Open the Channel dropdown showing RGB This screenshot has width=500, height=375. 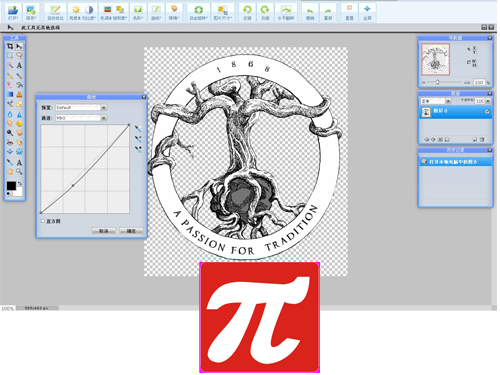coord(81,118)
